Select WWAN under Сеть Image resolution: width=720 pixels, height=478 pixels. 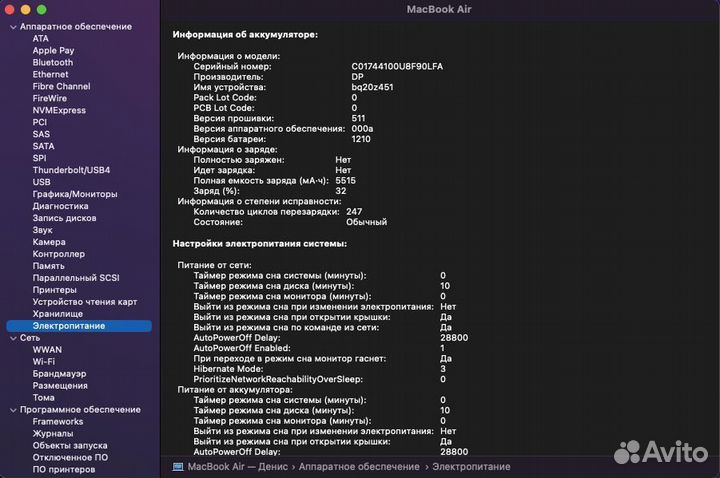(47, 350)
